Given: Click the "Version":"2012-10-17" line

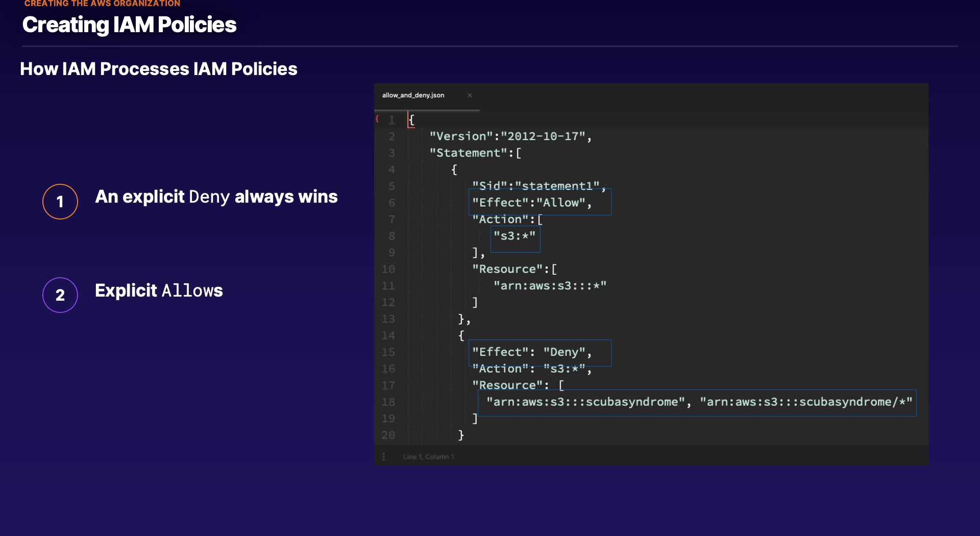Looking at the screenshot, I should (510, 136).
